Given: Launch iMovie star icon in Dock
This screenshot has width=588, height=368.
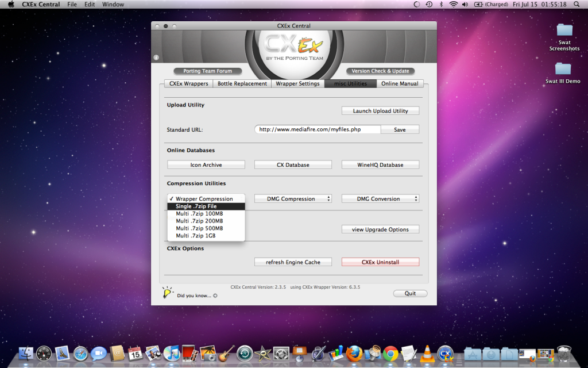Looking at the screenshot, I should click(x=263, y=354).
